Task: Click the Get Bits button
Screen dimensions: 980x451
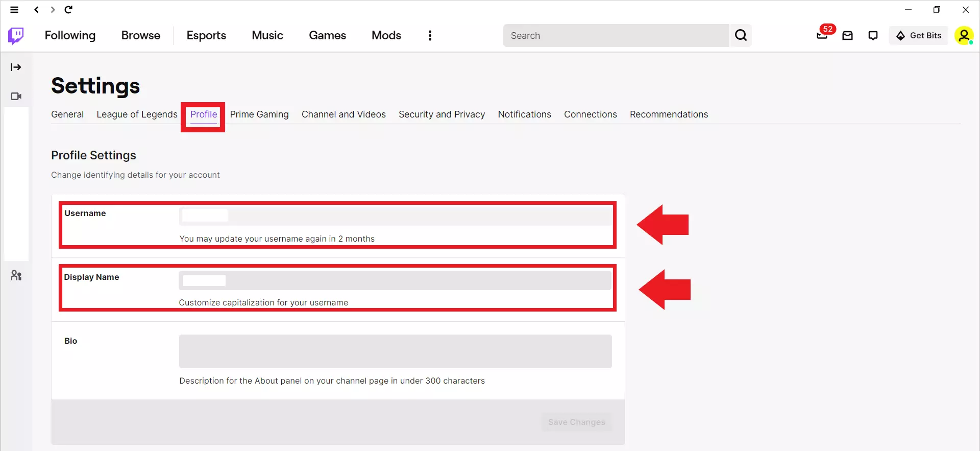Action: [x=919, y=35]
